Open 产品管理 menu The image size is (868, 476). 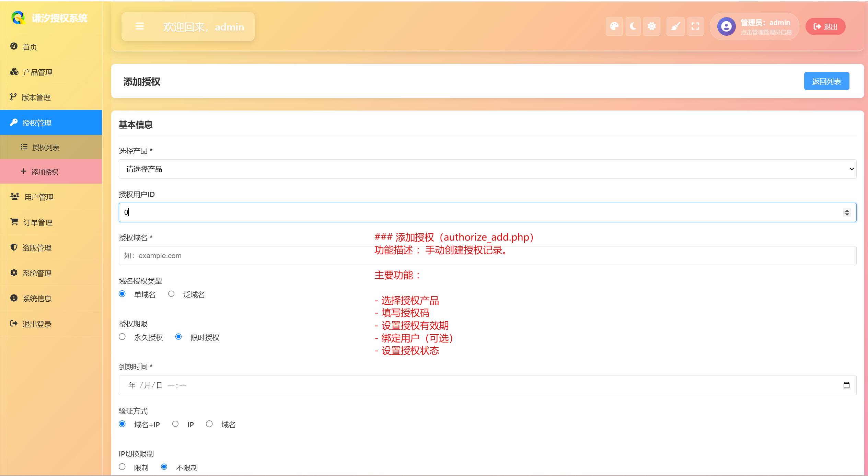[x=51, y=72]
